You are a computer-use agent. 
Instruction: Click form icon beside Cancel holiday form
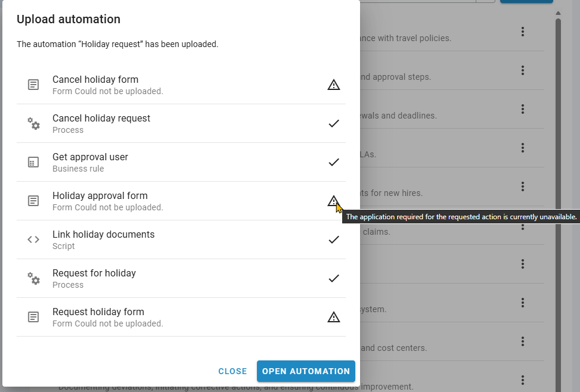click(x=34, y=85)
